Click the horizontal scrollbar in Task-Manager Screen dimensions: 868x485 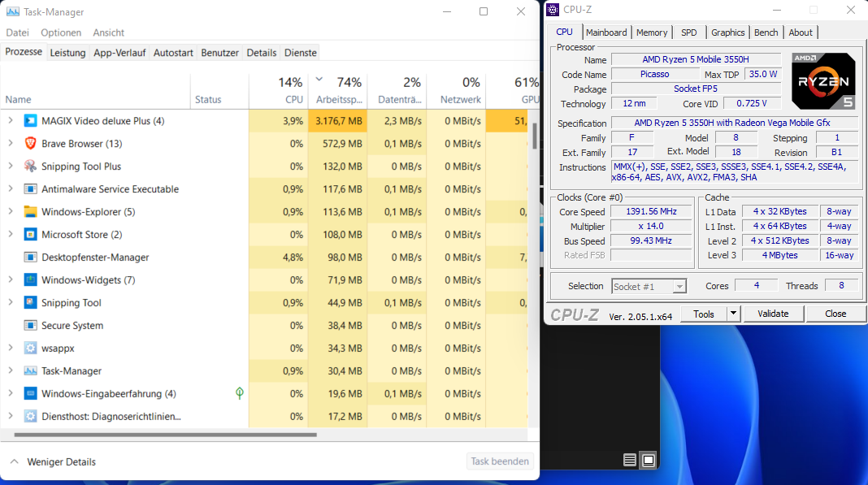(166, 435)
